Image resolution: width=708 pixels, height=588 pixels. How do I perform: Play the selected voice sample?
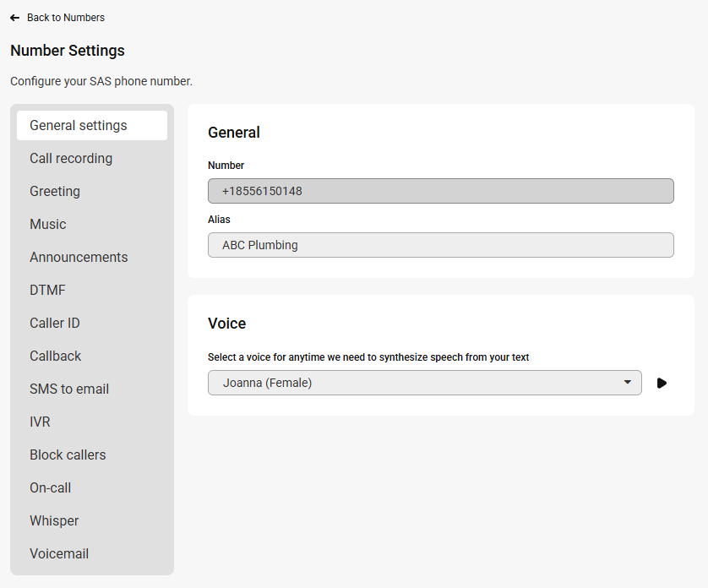coord(662,383)
